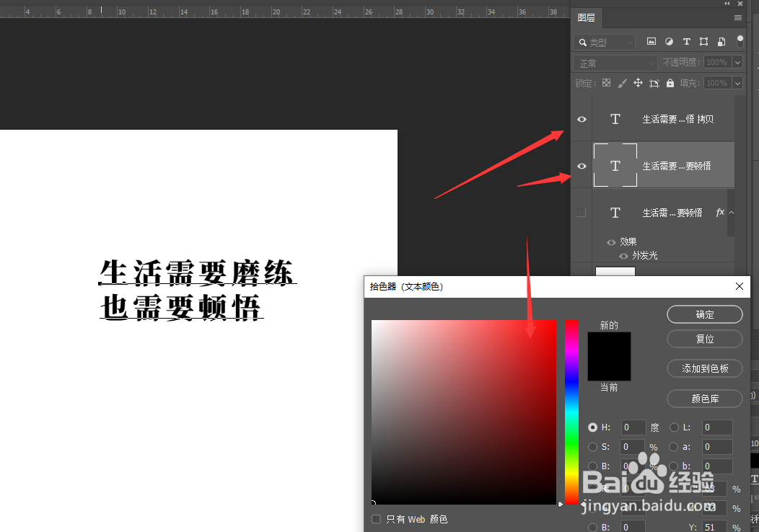Click the Y 51 percent field
Screen dimensions: 759x532
point(714,527)
